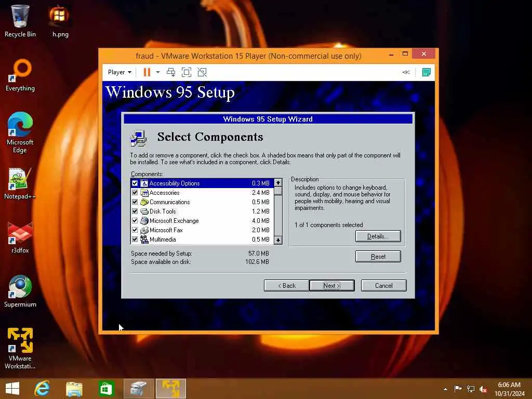Click the Microsoft Exchange component icon

[144, 220]
